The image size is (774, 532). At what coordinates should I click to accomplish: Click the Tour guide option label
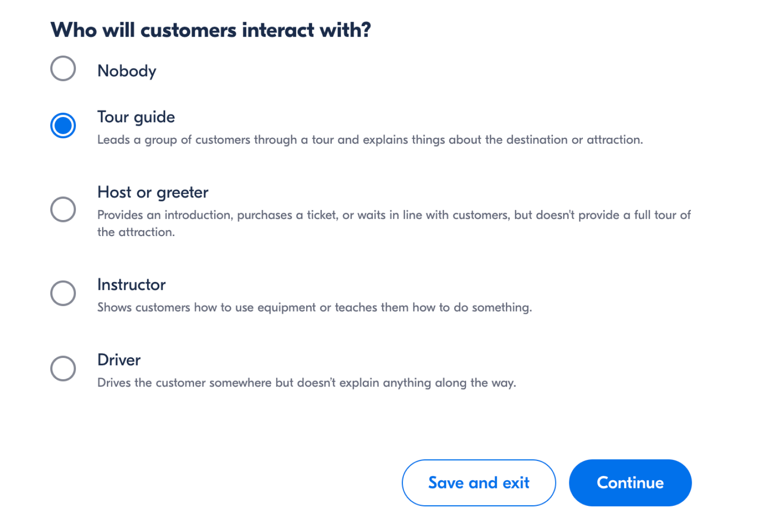pyautogui.click(x=136, y=117)
